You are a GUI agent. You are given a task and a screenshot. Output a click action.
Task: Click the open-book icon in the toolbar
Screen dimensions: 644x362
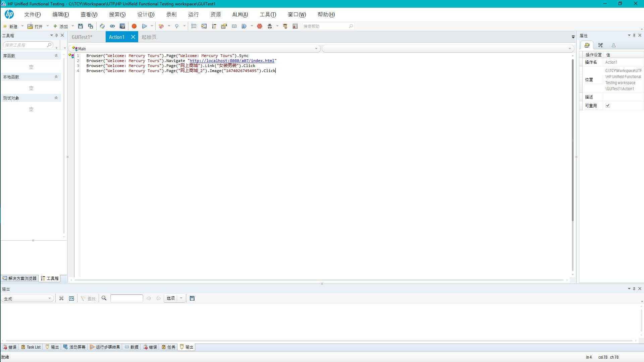pyautogui.click(x=234, y=26)
